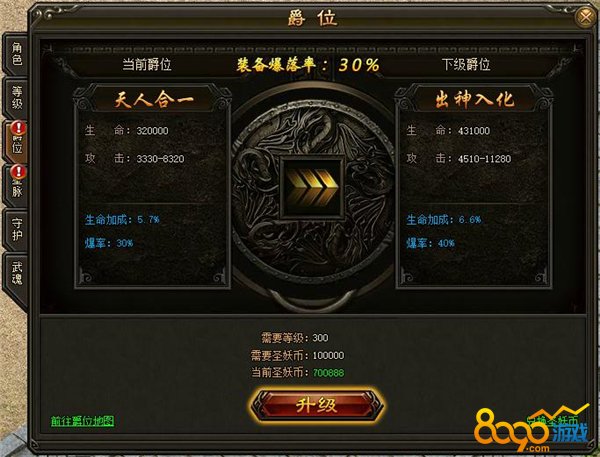This screenshot has height=457, width=600.
Task: Click the green 700888 currency value
Action: click(328, 372)
